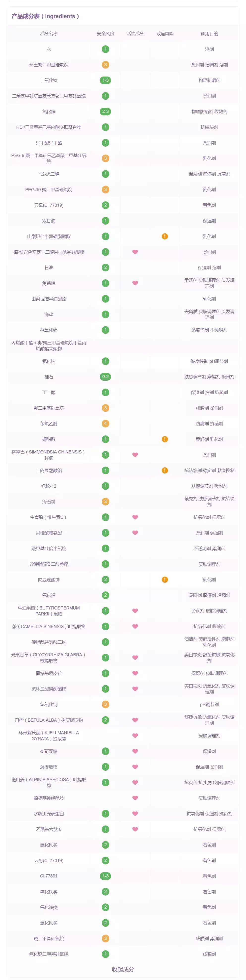
Task: Click the heart icon for α-葡聚糖
Action: pyautogui.click(x=135, y=751)
